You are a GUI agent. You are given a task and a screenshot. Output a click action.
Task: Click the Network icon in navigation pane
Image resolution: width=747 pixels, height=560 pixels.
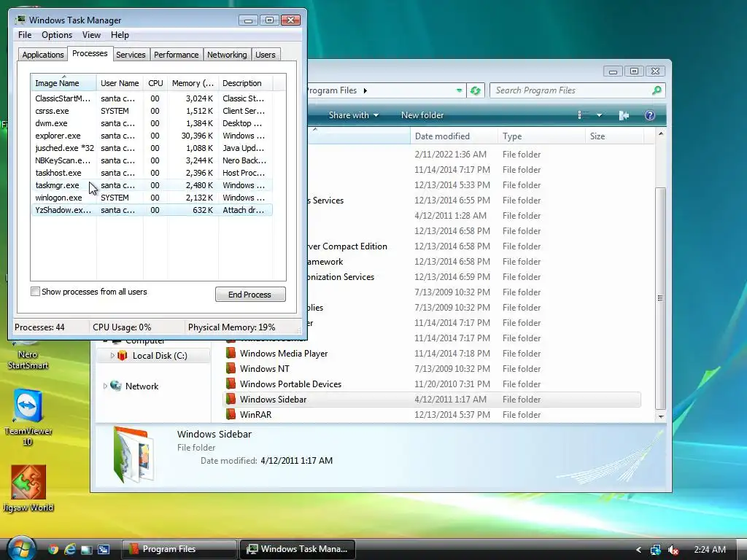(116, 386)
